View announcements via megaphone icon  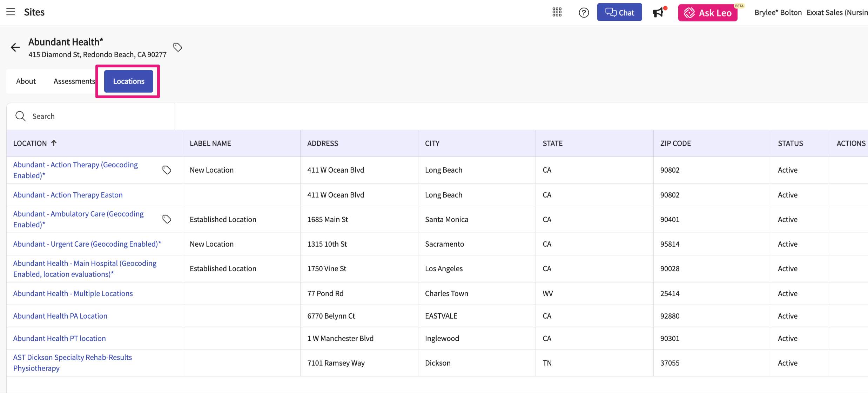pyautogui.click(x=658, y=13)
